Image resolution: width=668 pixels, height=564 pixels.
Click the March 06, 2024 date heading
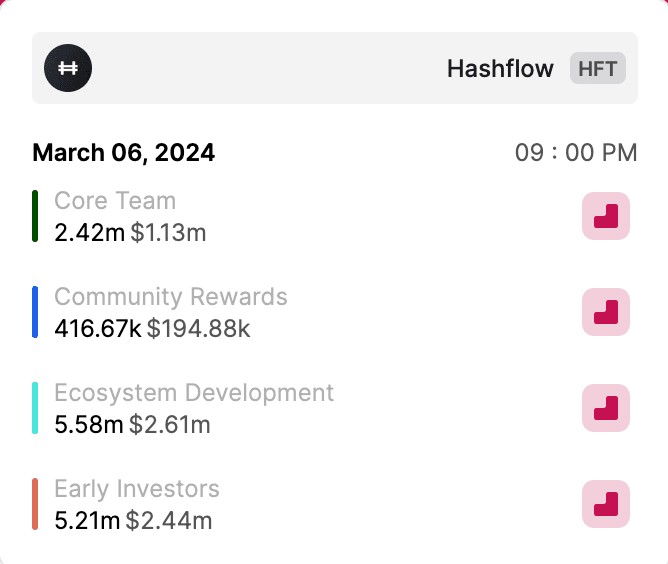pyautogui.click(x=123, y=153)
